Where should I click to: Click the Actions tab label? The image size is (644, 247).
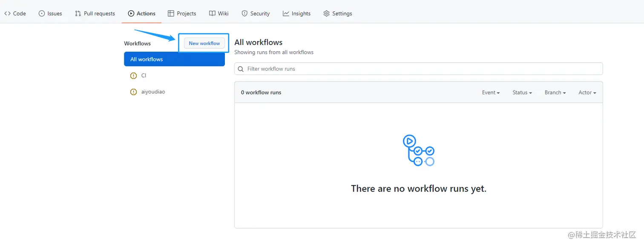tap(146, 14)
